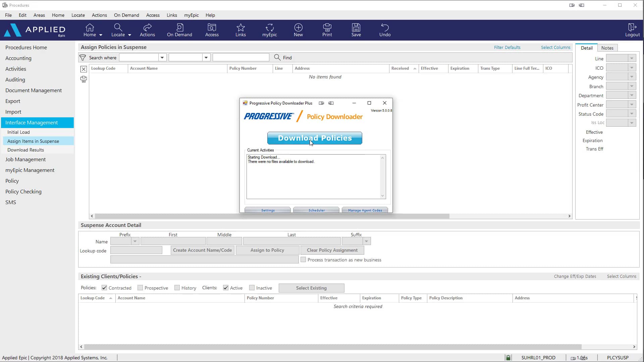Uncheck the Active clients checkbox

point(226,288)
